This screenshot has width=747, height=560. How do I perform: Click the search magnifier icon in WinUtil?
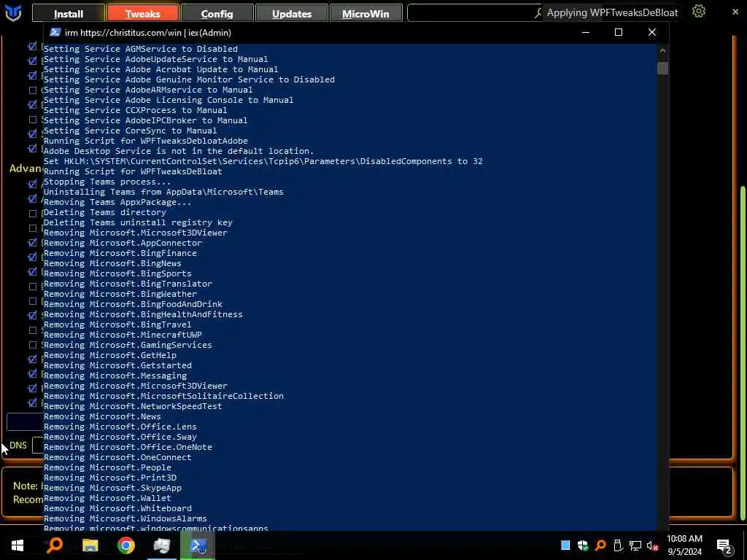tap(538, 13)
